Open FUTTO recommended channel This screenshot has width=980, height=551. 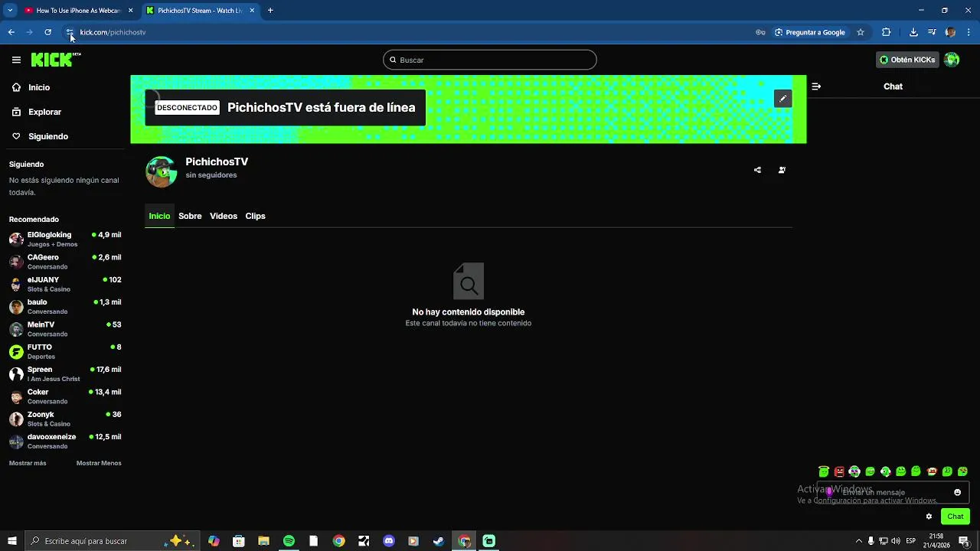tap(65, 351)
